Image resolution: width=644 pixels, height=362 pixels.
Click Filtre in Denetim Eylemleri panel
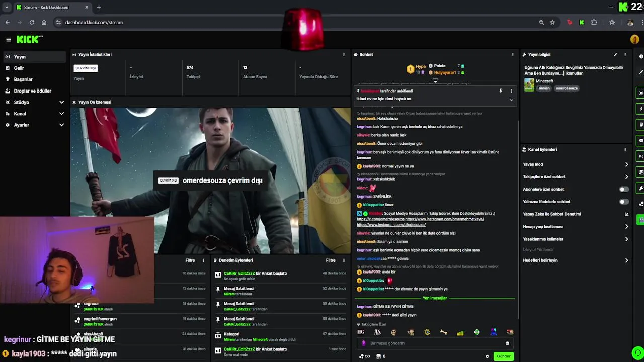coord(331,260)
